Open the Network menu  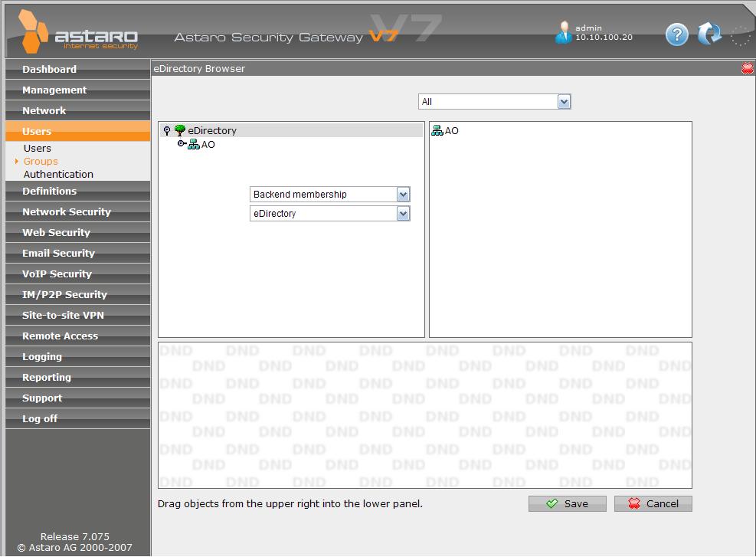pyautogui.click(x=78, y=111)
